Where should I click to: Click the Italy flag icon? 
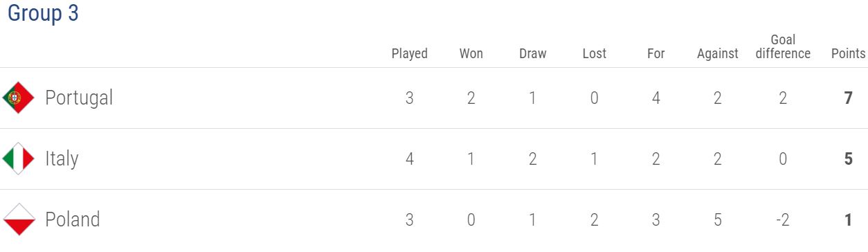(18, 159)
